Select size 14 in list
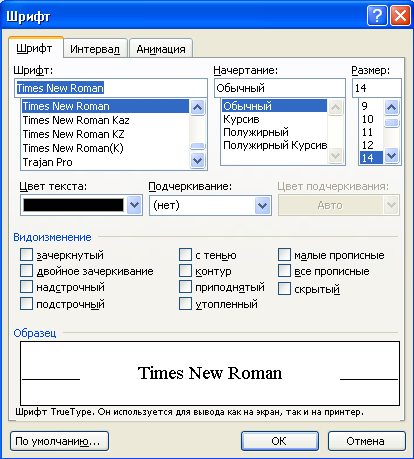This screenshot has height=459, width=414. (371, 158)
